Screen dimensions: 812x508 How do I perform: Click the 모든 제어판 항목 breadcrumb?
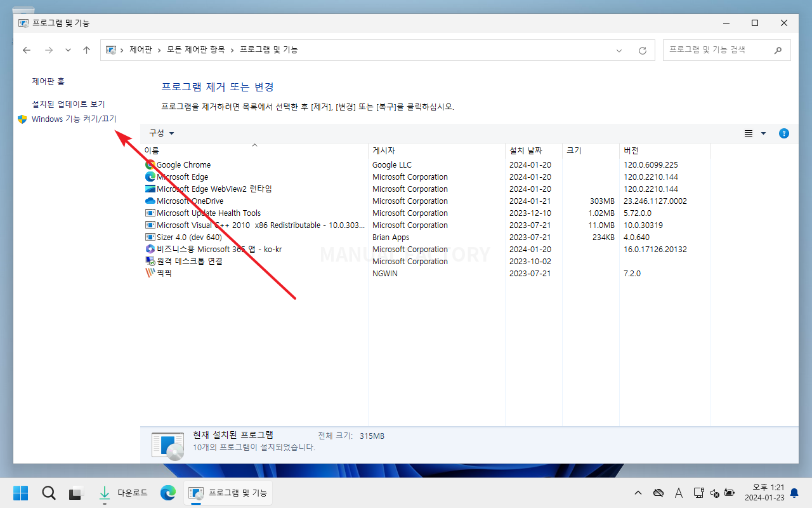click(x=196, y=50)
